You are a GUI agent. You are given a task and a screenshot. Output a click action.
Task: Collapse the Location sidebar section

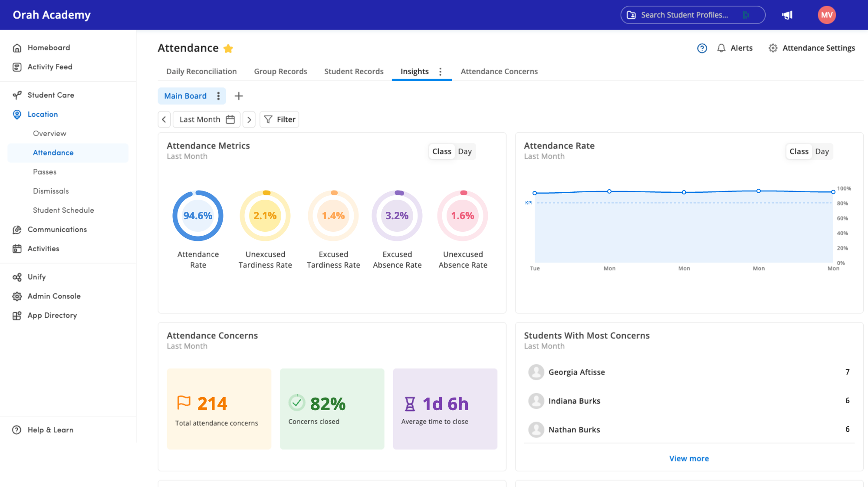[x=43, y=115]
